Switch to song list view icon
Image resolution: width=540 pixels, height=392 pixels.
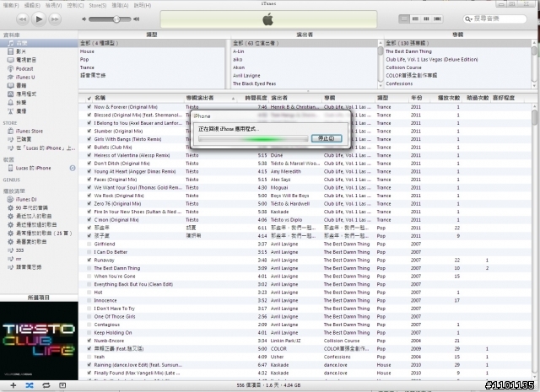click(x=404, y=19)
